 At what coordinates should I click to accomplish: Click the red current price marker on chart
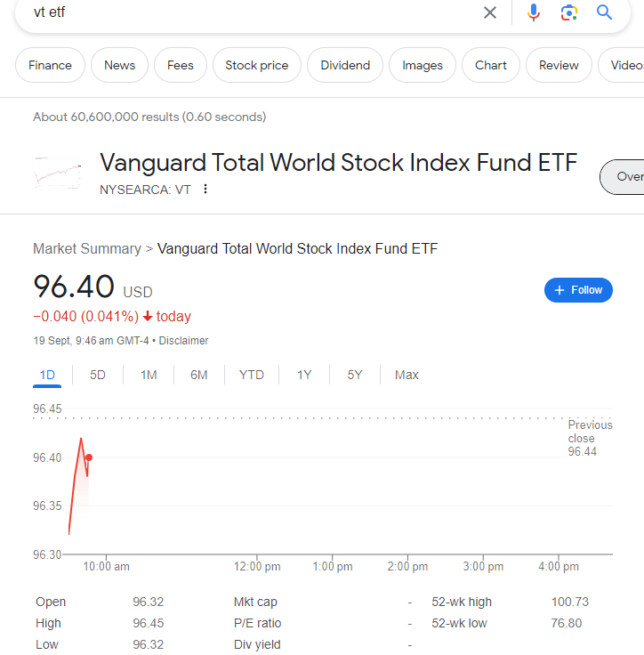click(89, 457)
